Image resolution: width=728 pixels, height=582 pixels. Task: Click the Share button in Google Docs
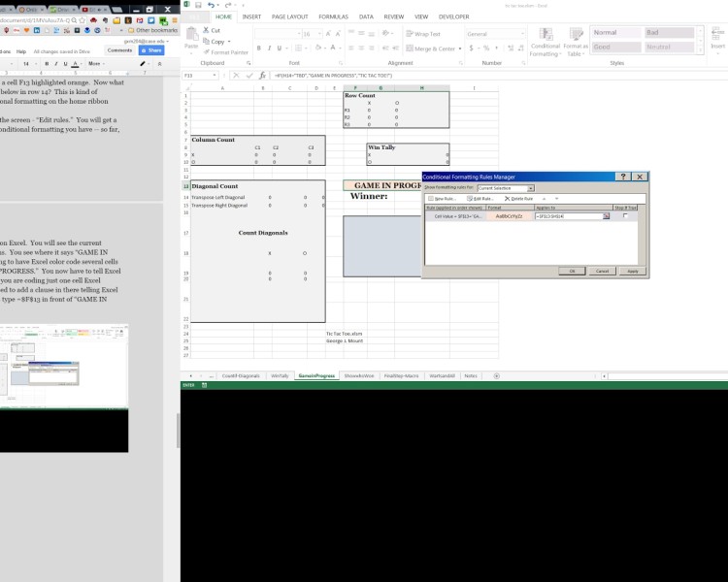click(x=150, y=49)
